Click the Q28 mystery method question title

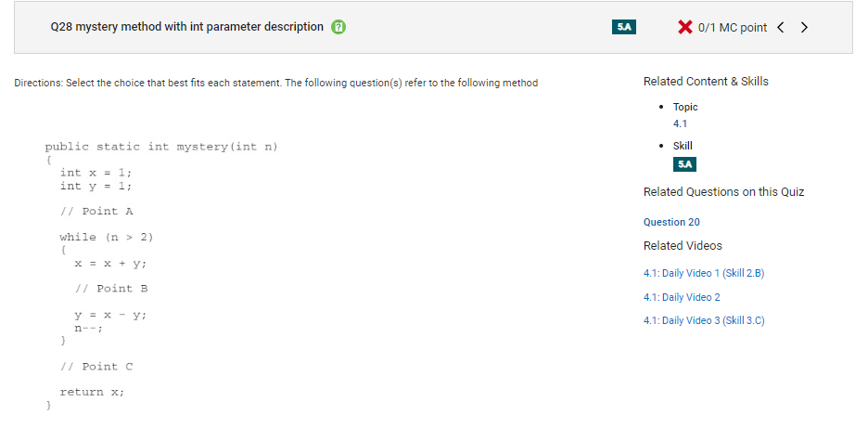pyautogui.click(x=186, y=27)
